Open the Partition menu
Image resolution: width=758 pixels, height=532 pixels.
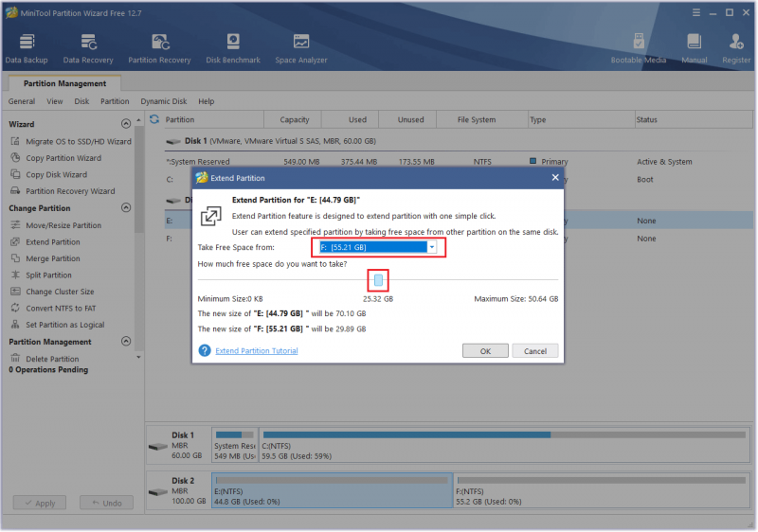click(x=115, y=101)
